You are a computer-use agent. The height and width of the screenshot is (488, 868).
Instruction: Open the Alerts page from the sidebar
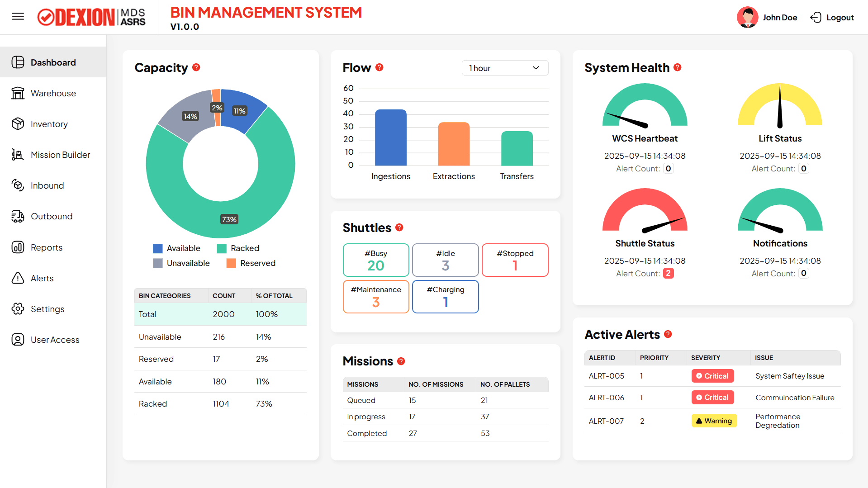[x=42, y=278]
